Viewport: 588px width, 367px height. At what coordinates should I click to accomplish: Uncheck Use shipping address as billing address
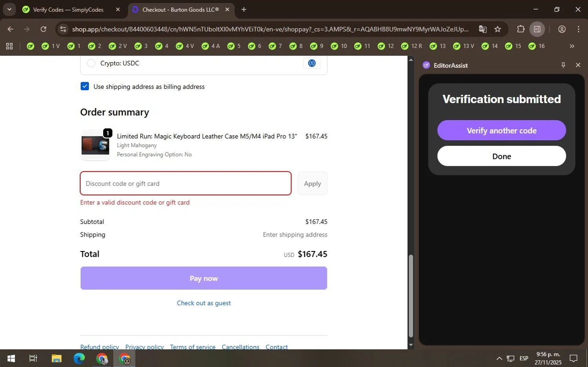pos(85,86)
